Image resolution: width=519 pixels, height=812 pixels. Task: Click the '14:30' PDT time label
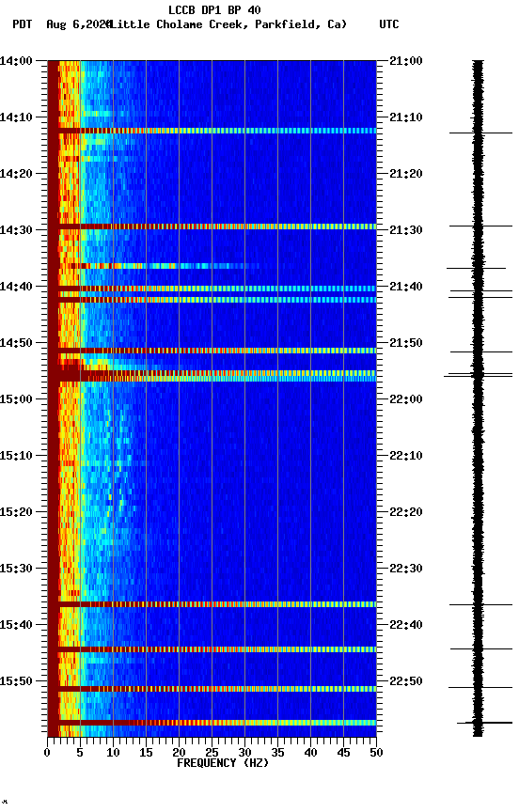coord(16,230)
